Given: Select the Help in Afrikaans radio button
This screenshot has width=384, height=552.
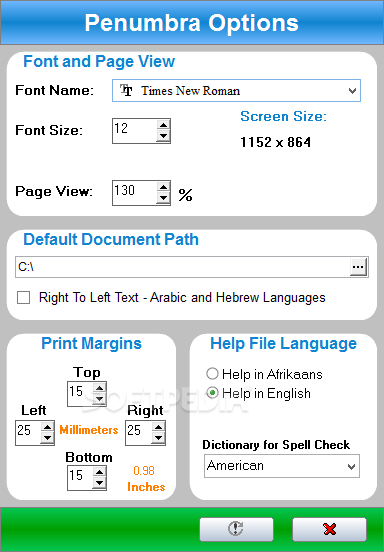Looking at the screenshot, I should pos(212,374).
